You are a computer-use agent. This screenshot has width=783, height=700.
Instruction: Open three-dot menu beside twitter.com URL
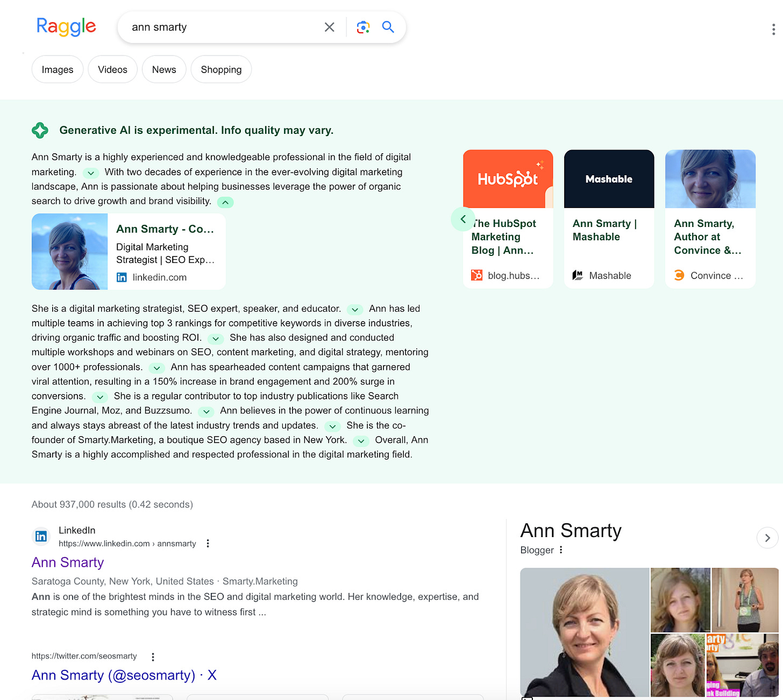tap(153, 656)
